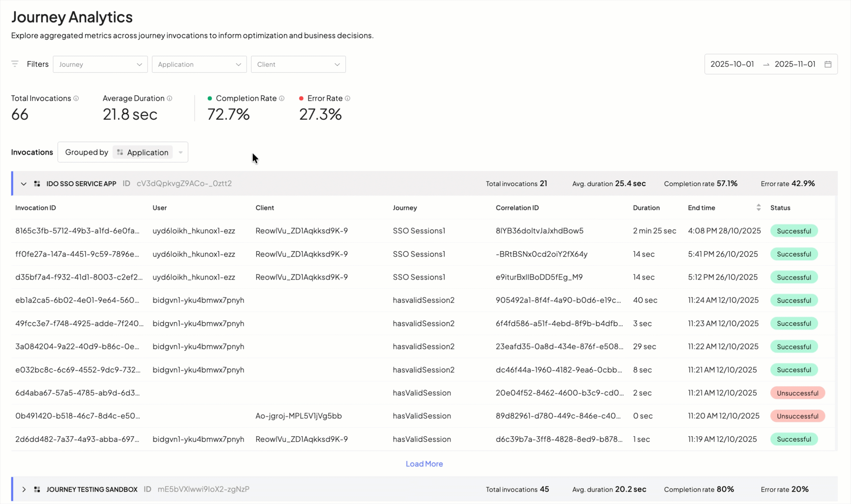Image resolution: width=851 pixels, height=504 pixels.
Task: Click the info icon next to Error Rate
Action: click(348, 98)
